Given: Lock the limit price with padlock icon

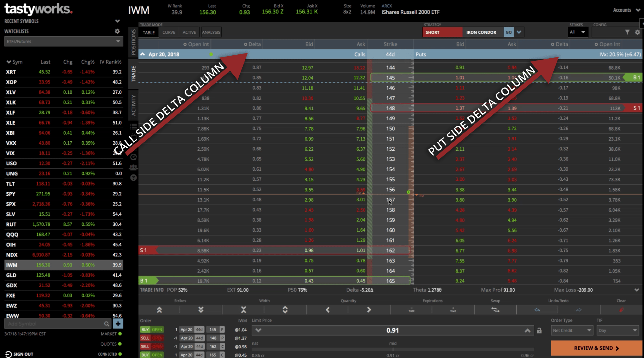Looking at the screenshot, I should (539, 331).
